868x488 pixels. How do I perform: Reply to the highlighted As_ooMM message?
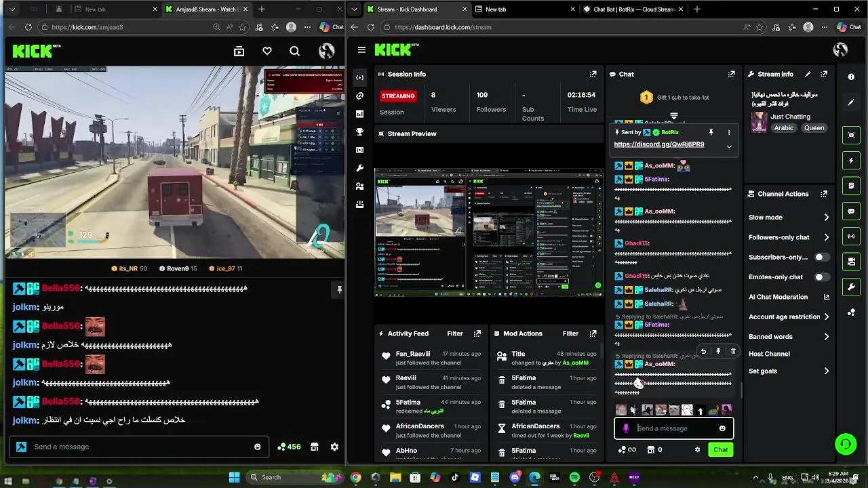point(703,351)
